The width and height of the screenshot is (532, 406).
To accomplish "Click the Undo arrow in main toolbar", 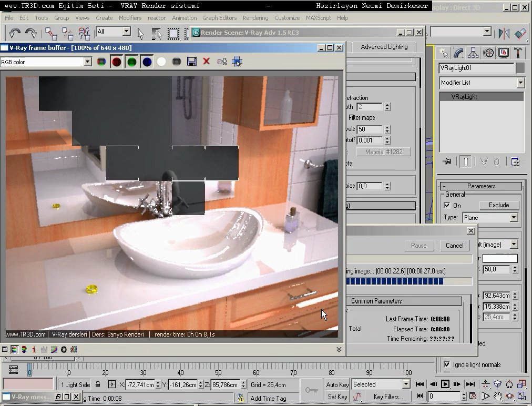I will (15, 33).
